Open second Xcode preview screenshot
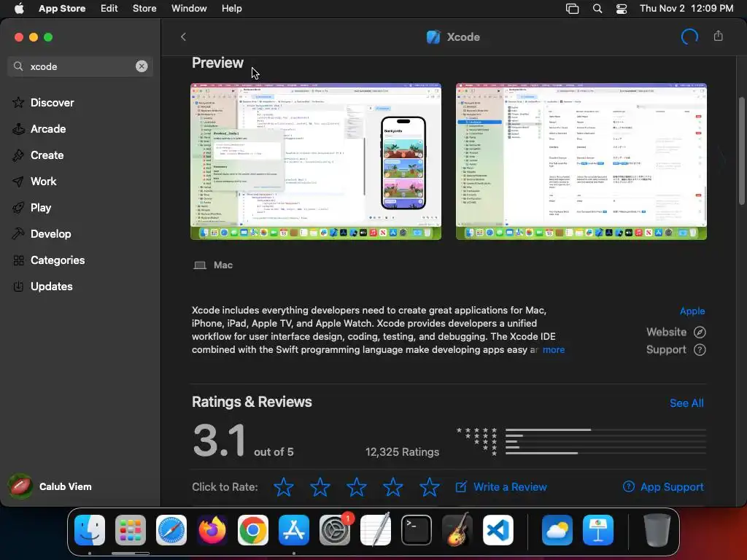Image resolution: width=747 pixels, height=560 pixels. coord(581,161)
